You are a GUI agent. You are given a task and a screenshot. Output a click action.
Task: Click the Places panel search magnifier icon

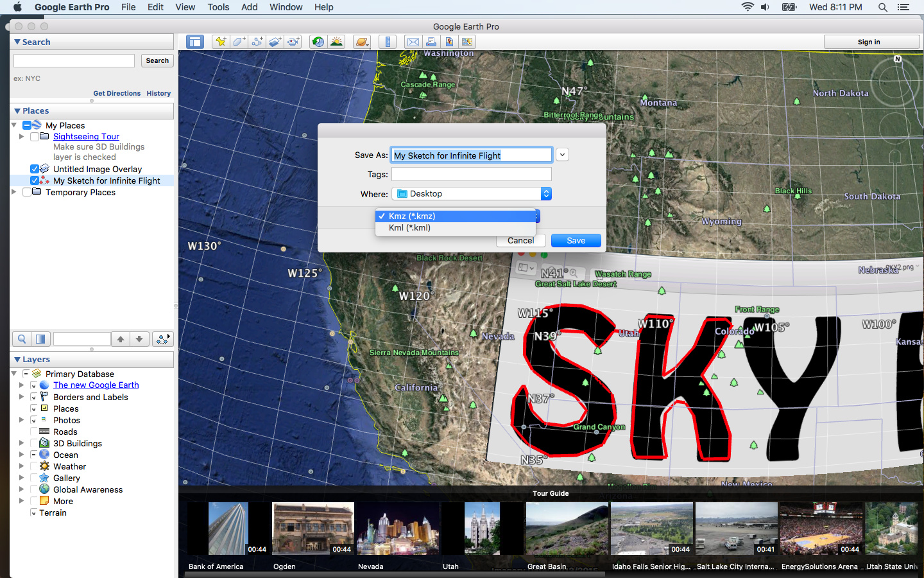22,339
